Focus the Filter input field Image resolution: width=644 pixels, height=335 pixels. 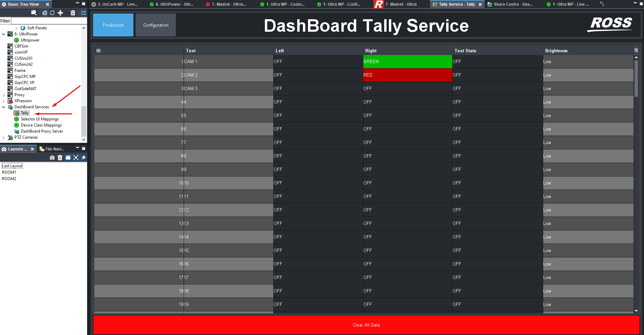click(49, 21)
